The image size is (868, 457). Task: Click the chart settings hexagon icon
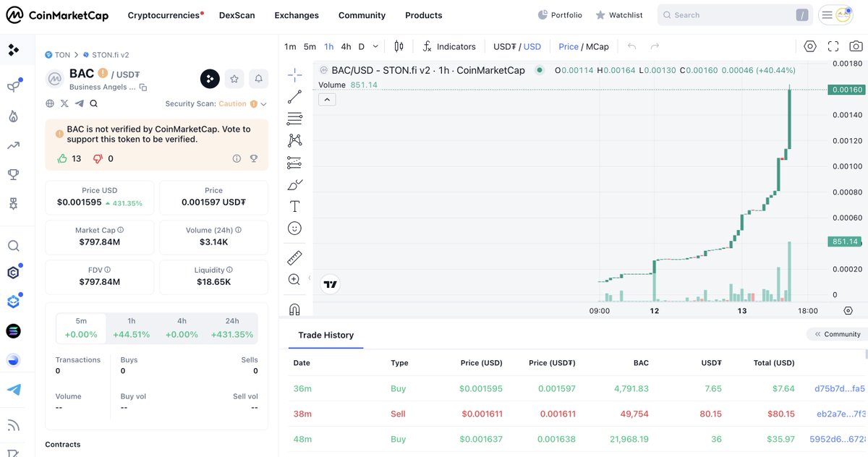(x=810, y=46)
